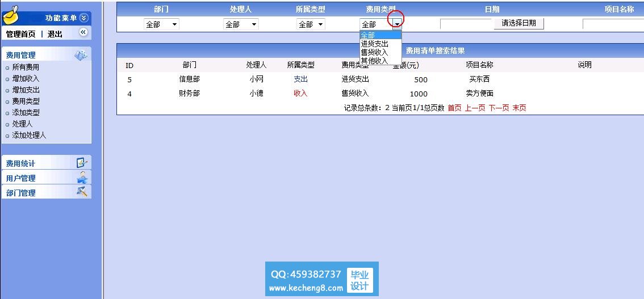Screen dimensions: 644x299
Task: Click the 项目名称 search input field
Action: click(x=613, y=24)
